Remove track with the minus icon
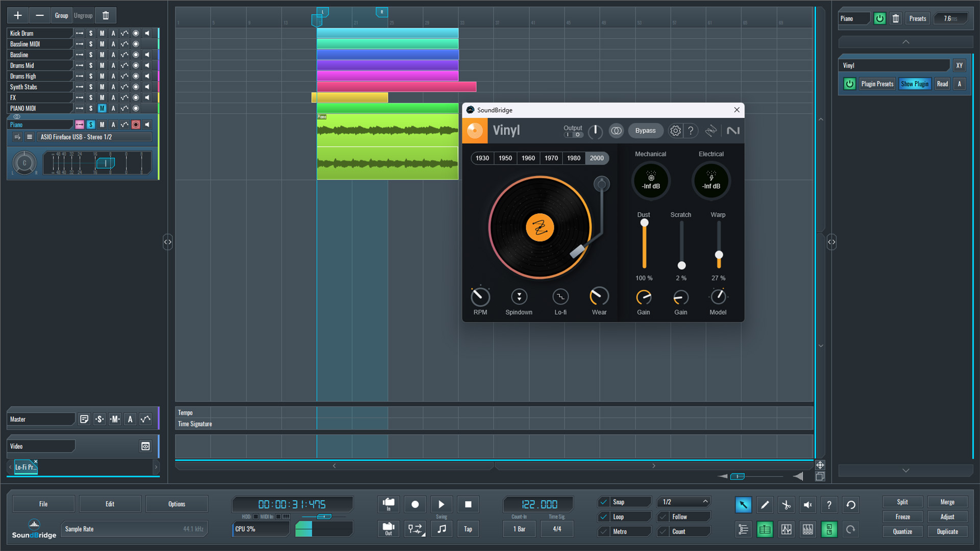 click(x=40, y=15)
